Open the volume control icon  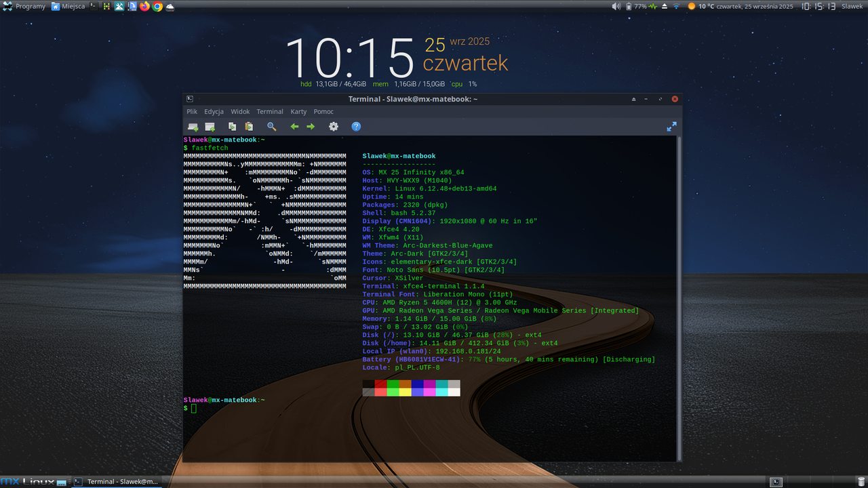pyautogui.click(x=616, y=6)
